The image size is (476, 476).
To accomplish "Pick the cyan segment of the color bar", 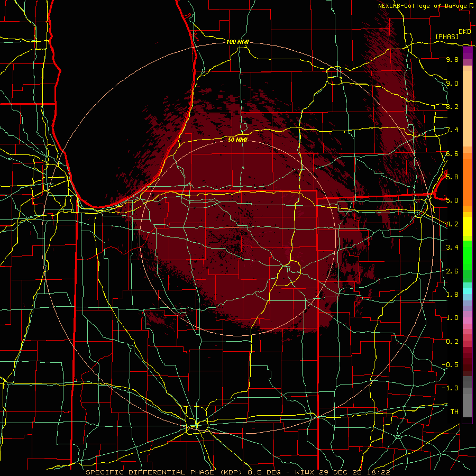I will point(467,291).
